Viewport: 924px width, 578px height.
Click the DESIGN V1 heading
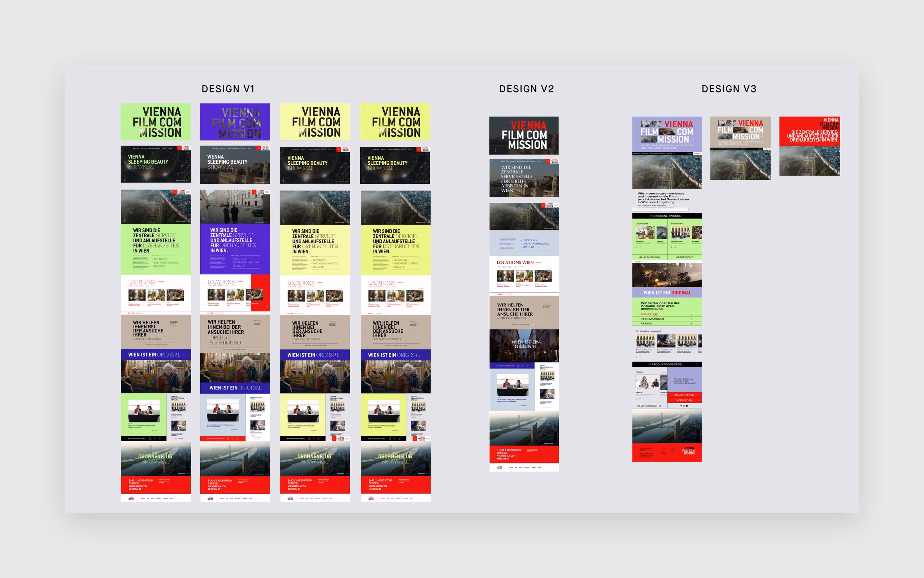(228, 89)
